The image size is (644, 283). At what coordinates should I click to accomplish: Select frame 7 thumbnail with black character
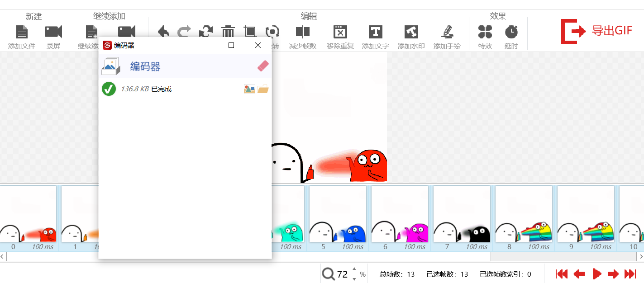click(x=462, y=217)
